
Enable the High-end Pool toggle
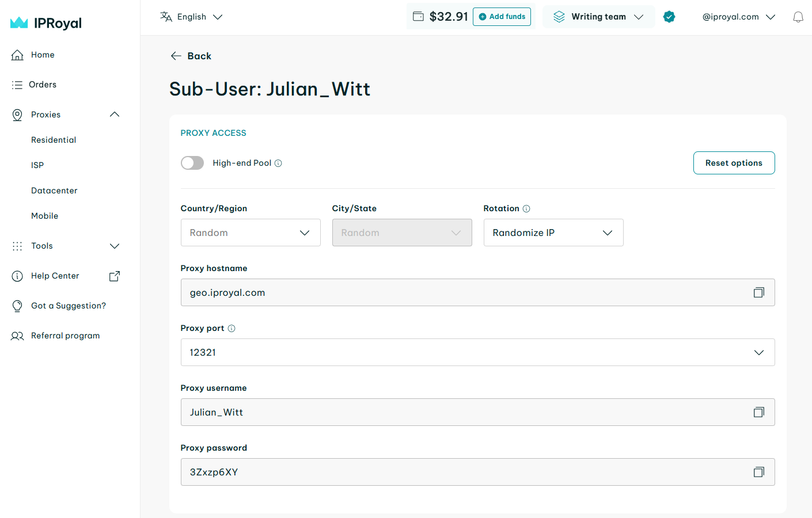192,163
